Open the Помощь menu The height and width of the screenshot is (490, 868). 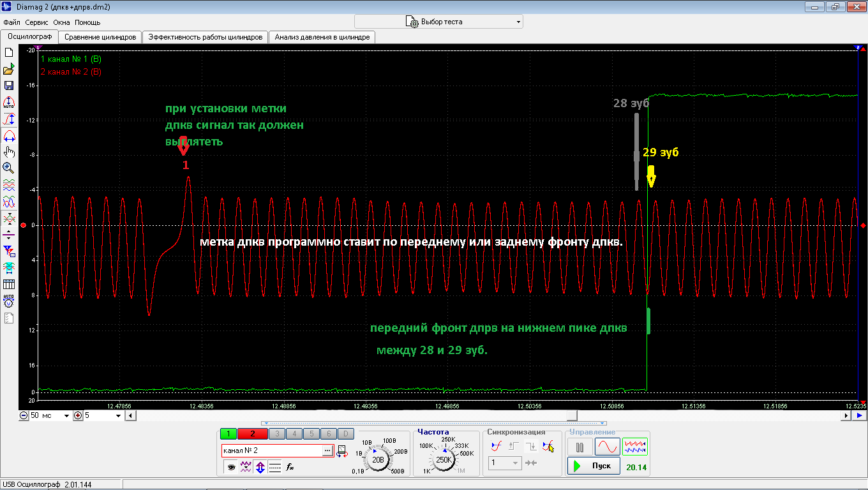pyautogui.click(x=87, y=22)
